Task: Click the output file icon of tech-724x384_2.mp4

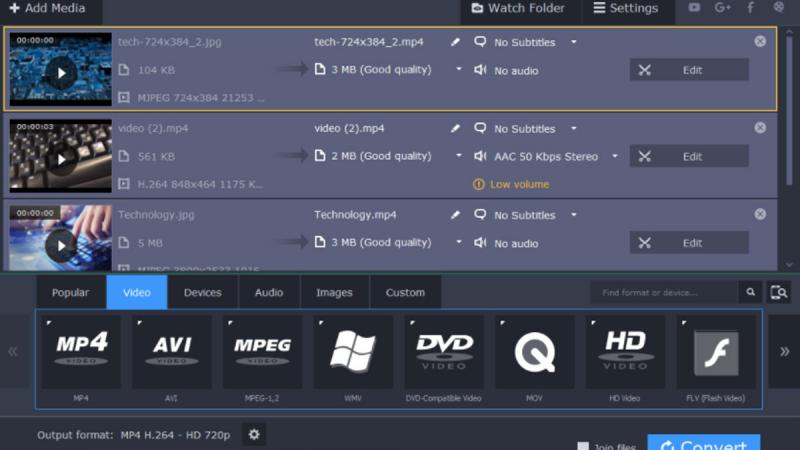Action: click(320, 69)
